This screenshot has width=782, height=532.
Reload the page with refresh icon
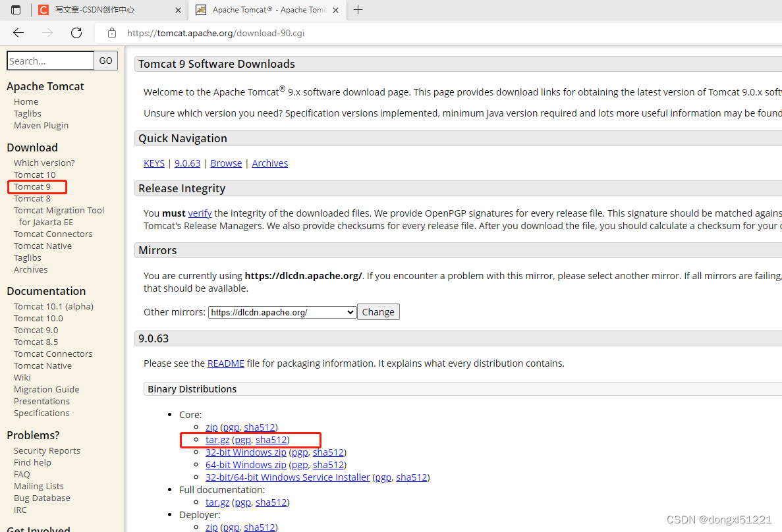pos(76,33)
